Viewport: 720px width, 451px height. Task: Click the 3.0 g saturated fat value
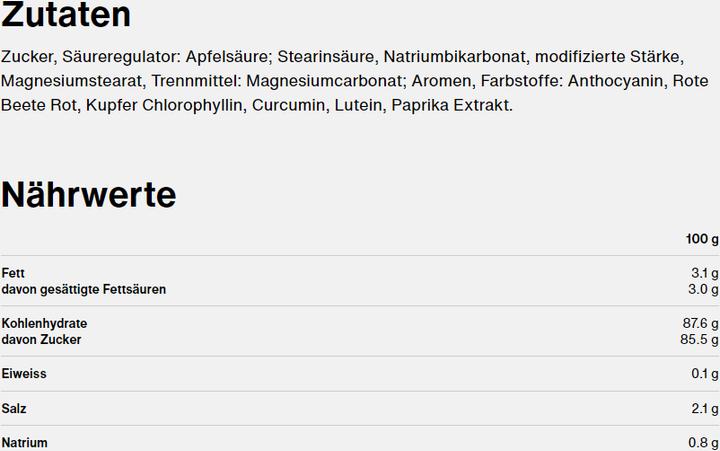(x=703, y=289)
